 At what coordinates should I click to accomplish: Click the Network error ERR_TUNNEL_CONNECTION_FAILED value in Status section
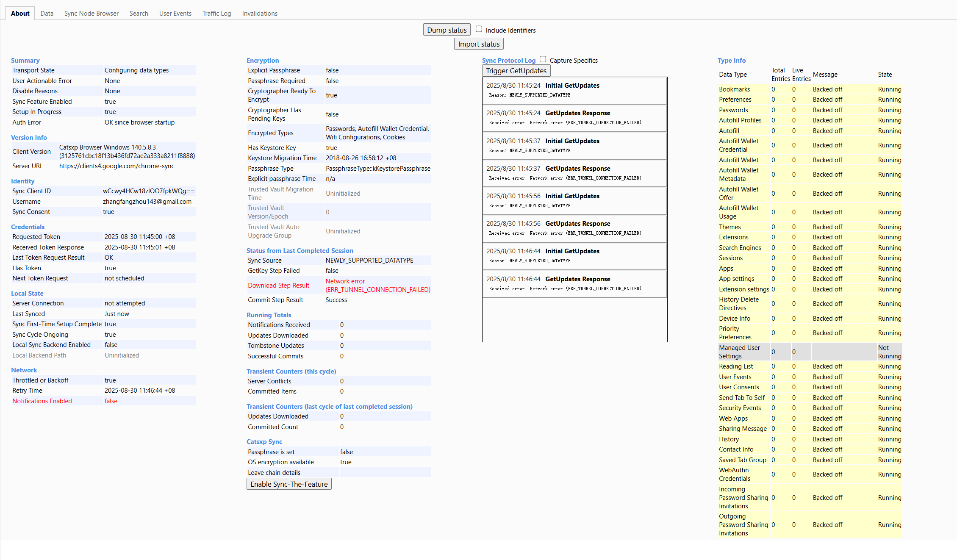point(378,286)
